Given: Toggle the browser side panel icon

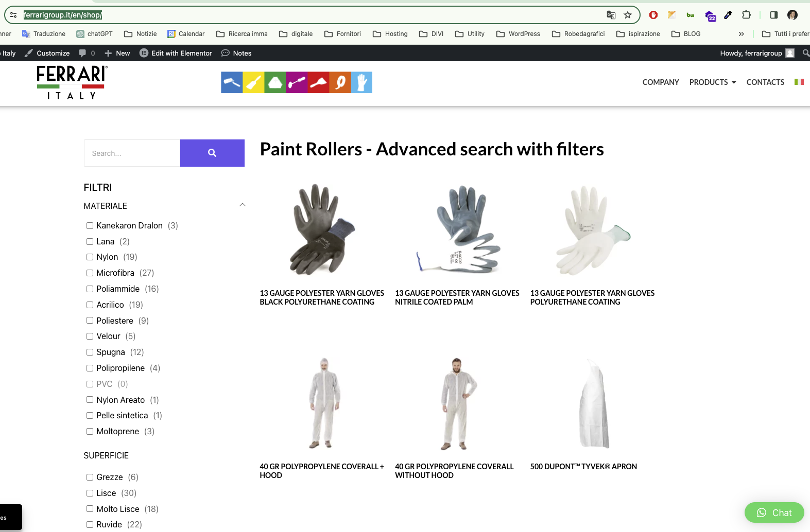Looking at the screenshot, I should pyautogui.click(x=773, y=15).
